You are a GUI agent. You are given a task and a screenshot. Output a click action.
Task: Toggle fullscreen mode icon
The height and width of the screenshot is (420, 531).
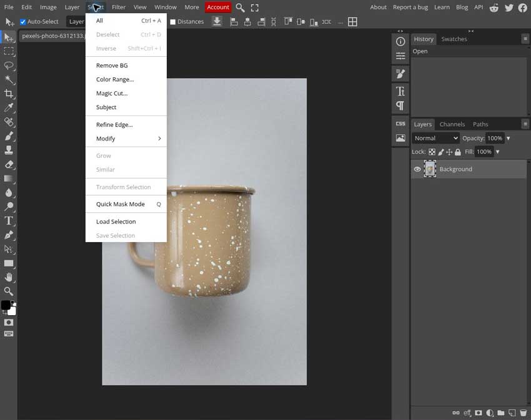pyautogui.click(x=255, y=7)
